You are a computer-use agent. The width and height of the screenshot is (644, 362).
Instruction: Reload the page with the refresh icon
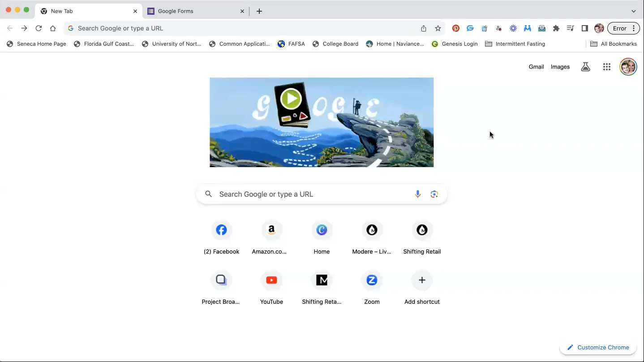(39, 28)
